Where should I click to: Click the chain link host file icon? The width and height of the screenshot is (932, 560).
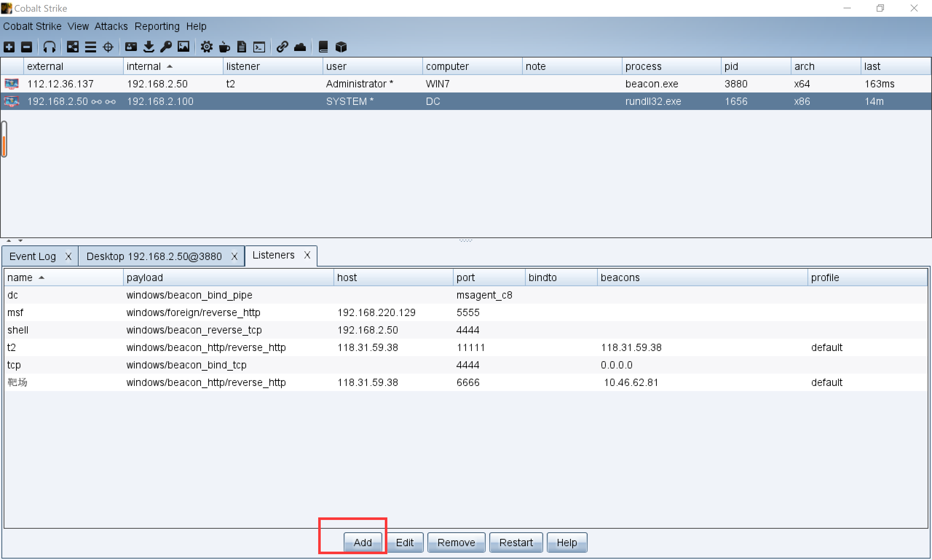tap(282, 47)
